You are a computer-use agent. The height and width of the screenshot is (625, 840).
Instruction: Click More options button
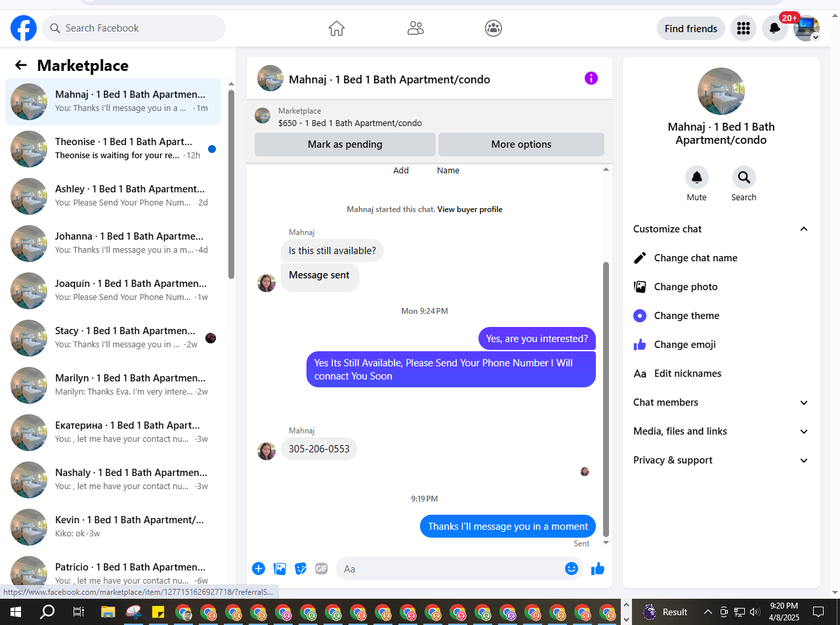point(521,144)
